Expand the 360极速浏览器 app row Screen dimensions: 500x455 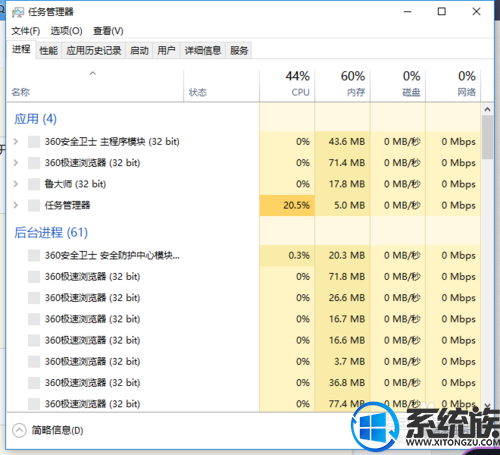tap(16, 163)
